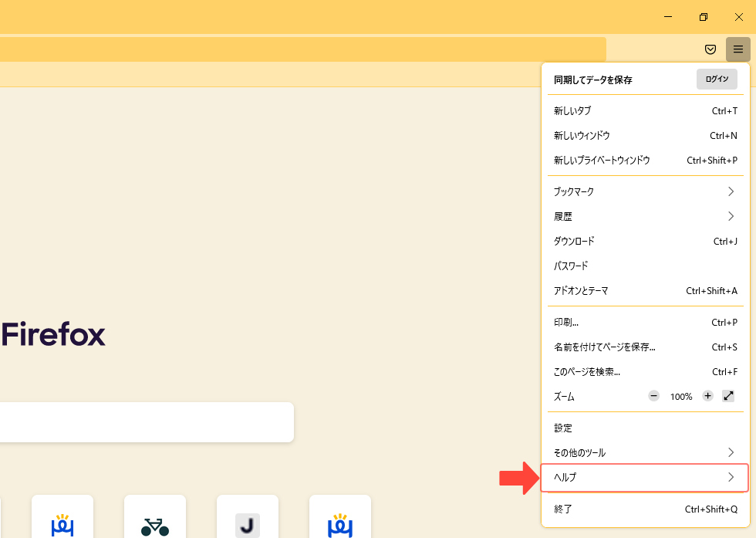Select パスワード menu item

coord(645,266)
